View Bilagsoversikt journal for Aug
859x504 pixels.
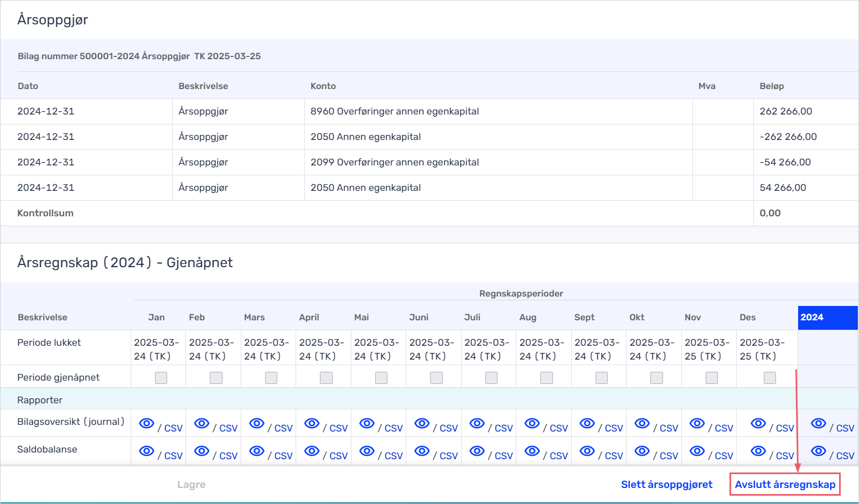pos(532,423)
